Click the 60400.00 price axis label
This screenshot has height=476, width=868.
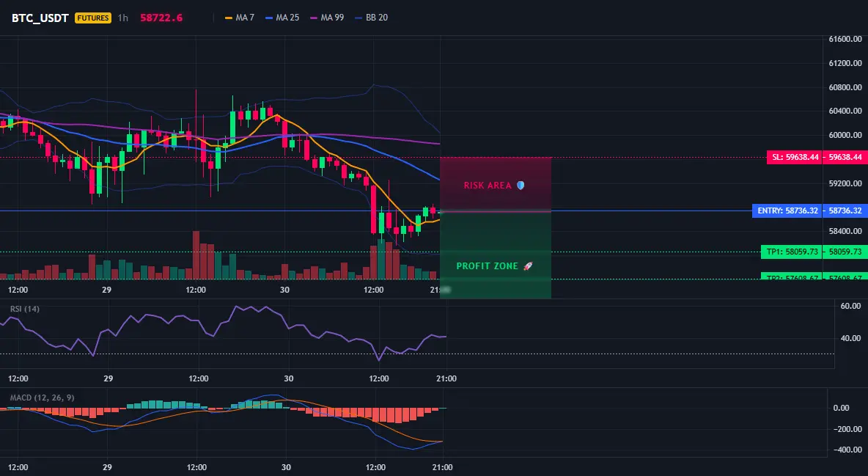click(845, 111)
